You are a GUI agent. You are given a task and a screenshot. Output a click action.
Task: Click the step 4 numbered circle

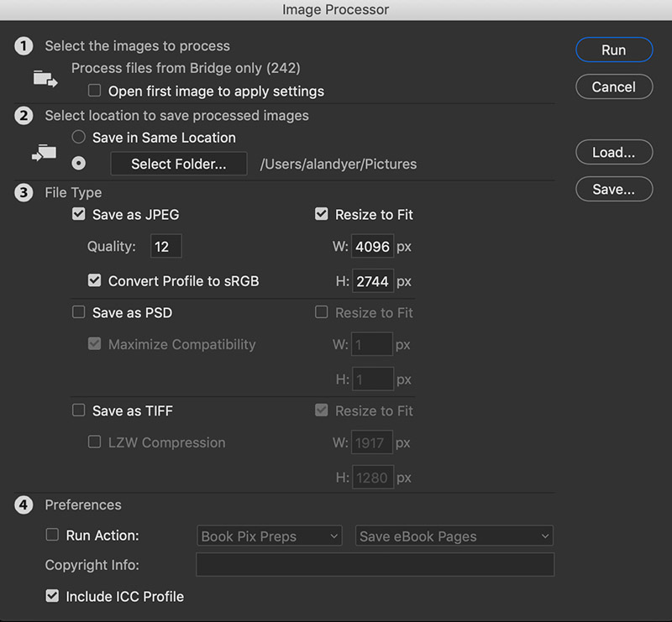[x=23, y=504]
